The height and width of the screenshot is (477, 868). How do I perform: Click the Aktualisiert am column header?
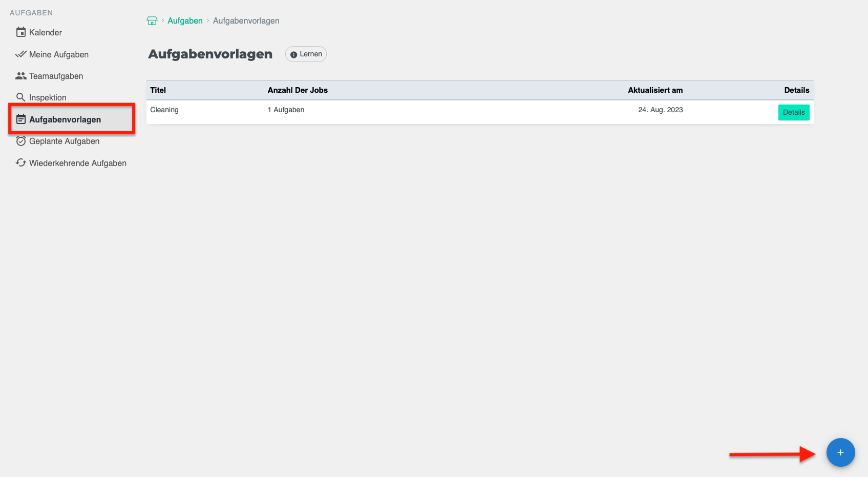(655, 90)
